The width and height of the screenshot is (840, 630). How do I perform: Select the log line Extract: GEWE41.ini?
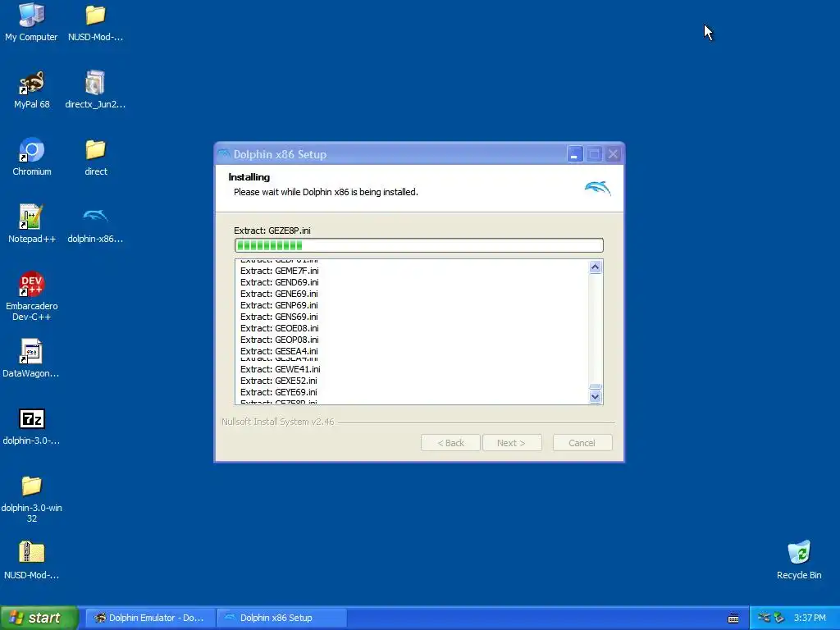[281, 370]
